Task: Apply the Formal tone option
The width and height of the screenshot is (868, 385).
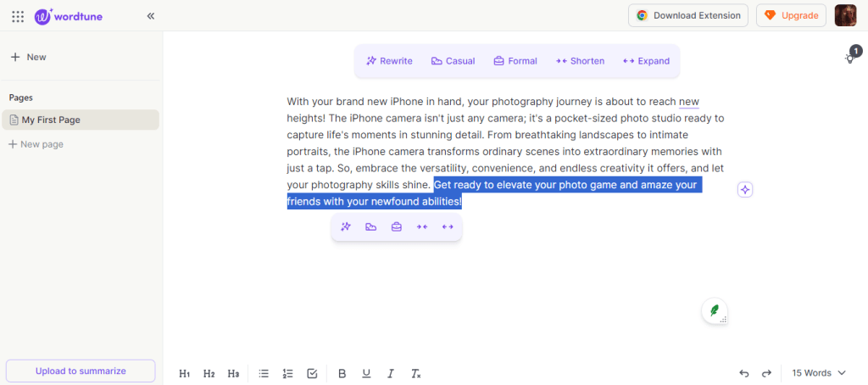Action: coord(515,61)
